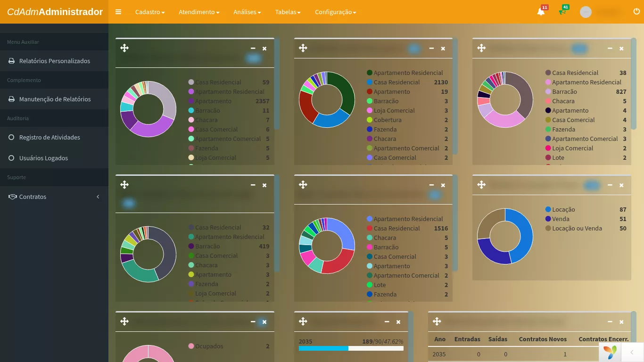Click the move handle on the panel with Barracão 419

pyautogui.click(x=124, y=184)
